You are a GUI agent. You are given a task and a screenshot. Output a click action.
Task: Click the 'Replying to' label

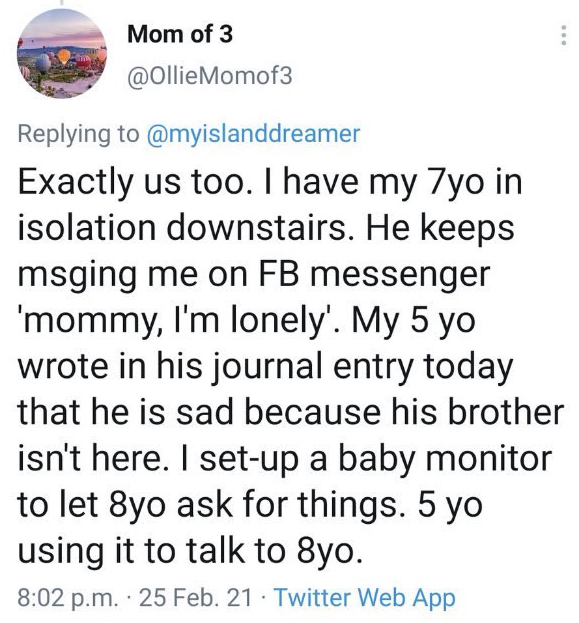[78, 134]
